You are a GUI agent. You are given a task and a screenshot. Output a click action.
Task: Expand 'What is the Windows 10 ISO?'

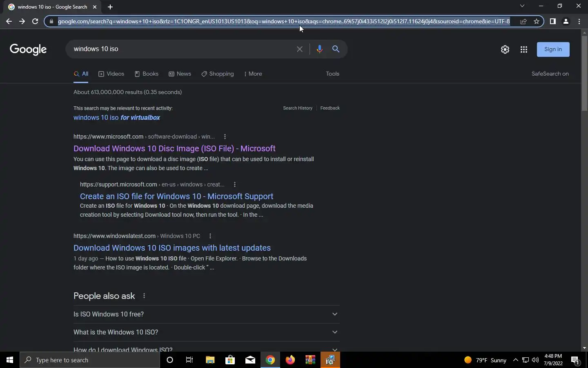point(206,332)
